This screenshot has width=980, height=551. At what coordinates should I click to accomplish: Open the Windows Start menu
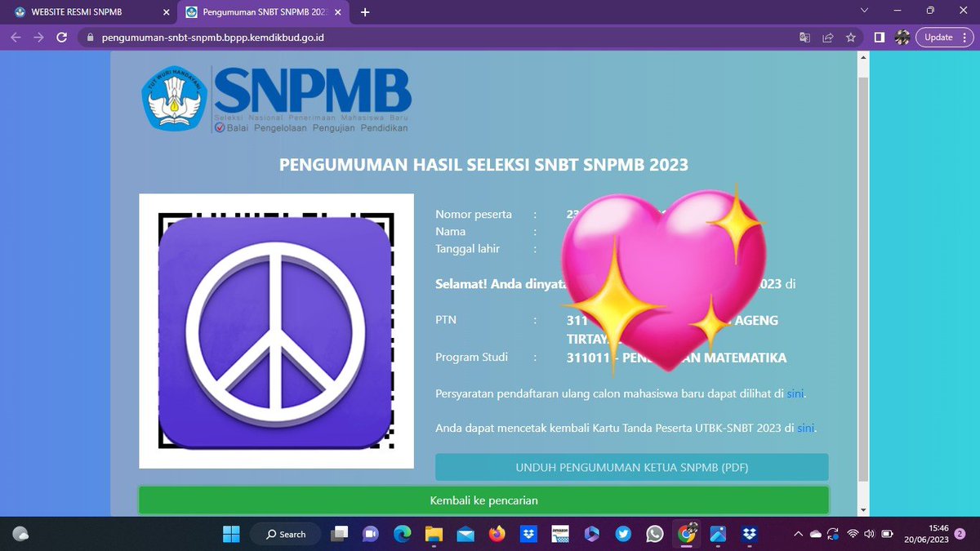pyautogui.click(x=231, y=534)
